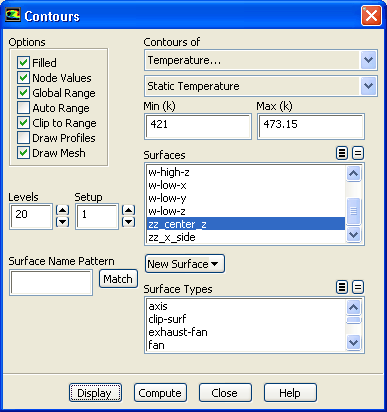Disable the Global Range option

23,93
